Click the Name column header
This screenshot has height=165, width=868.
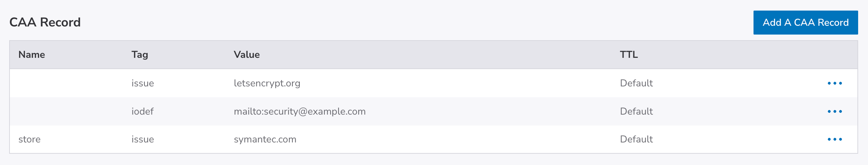[32, 55]
